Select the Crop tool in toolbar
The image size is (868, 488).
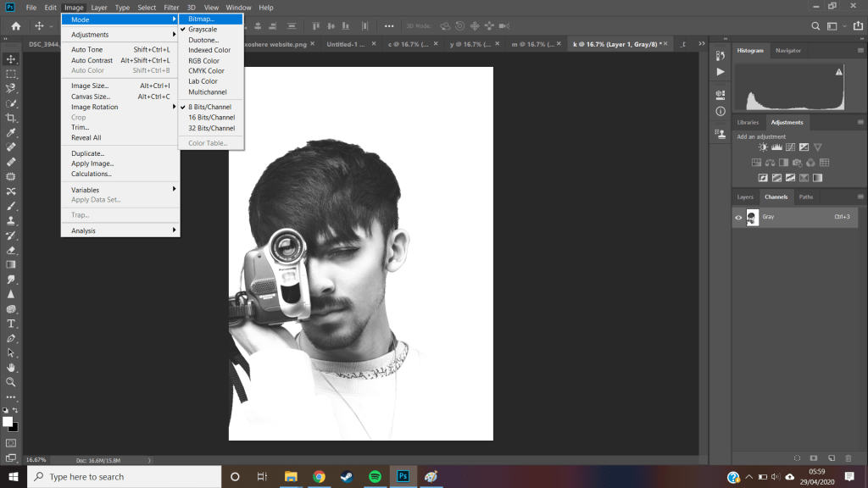click(x=11, y=118)
